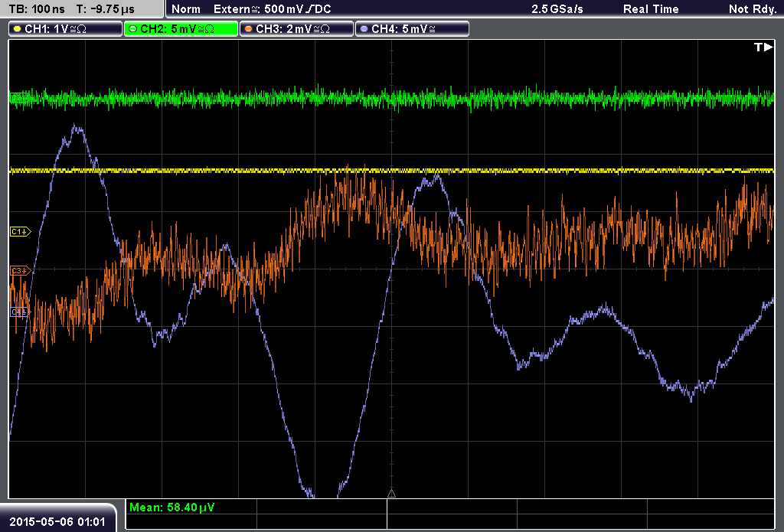The height and width of the screenshot is (532, 784).
Task: Click the yellow dot in CH1 tab
Action: tap(18, 29)
